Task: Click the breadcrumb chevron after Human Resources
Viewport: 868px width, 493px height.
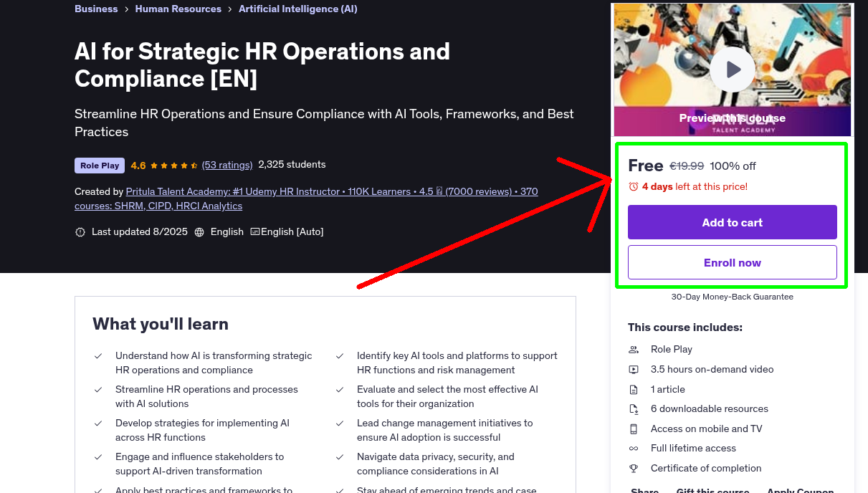Action: point(230,9)
